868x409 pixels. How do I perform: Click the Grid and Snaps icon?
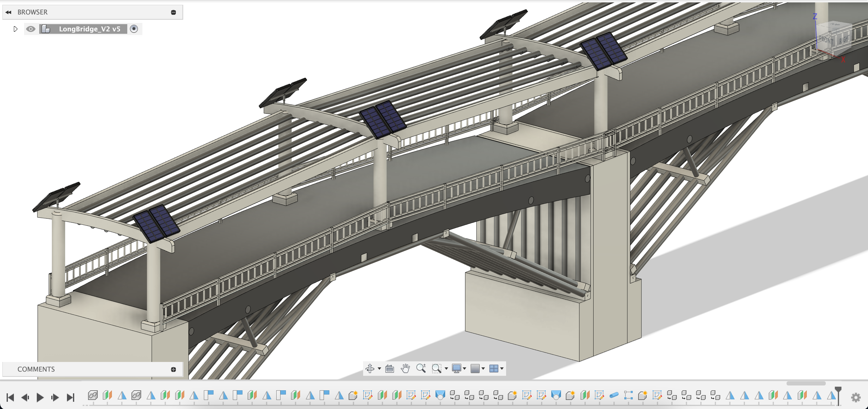(x=475, y=368)
